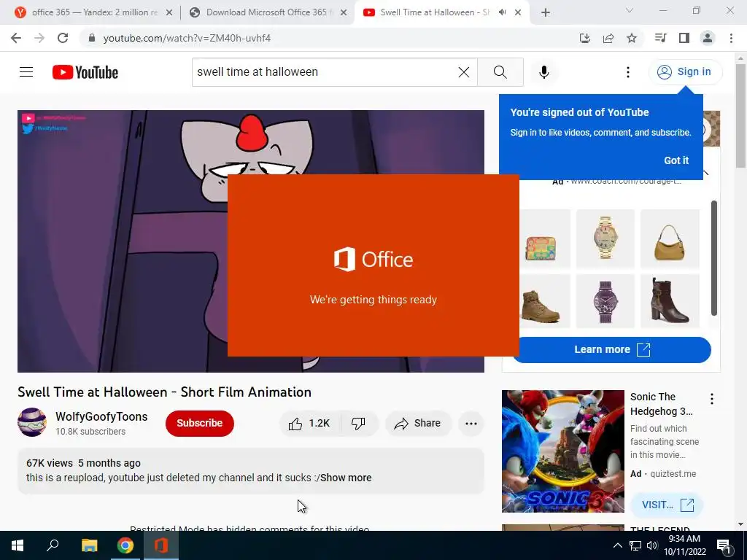Open Chrome three-dot menu
This screenshot has height=560, width=747.
pyautogui.click(x=731, y=38)
